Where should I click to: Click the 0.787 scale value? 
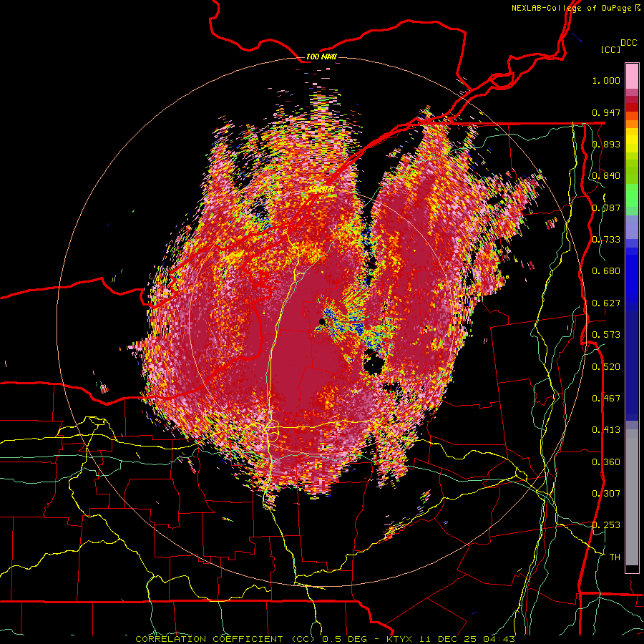point(606,208)
